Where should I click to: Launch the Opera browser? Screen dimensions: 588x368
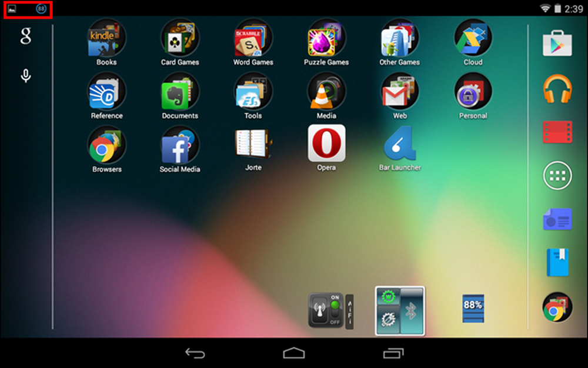326,143
